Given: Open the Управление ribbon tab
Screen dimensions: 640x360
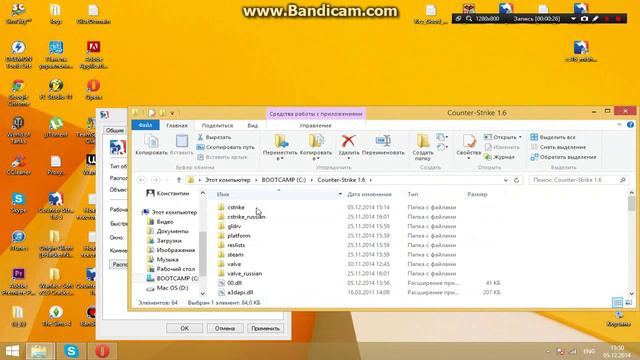Looking at the screenshot, I should click(315, 125).
